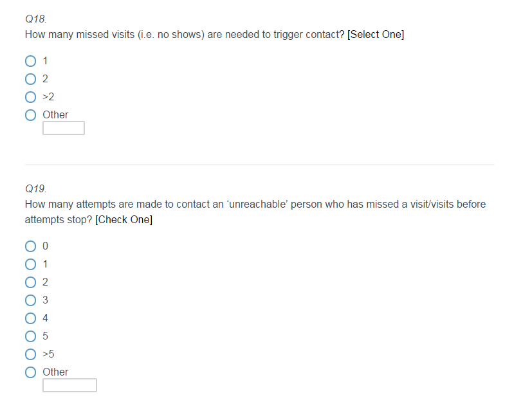
Task: Choose '1' attempt radio button in Q19
Action: [x=31, y=264]
